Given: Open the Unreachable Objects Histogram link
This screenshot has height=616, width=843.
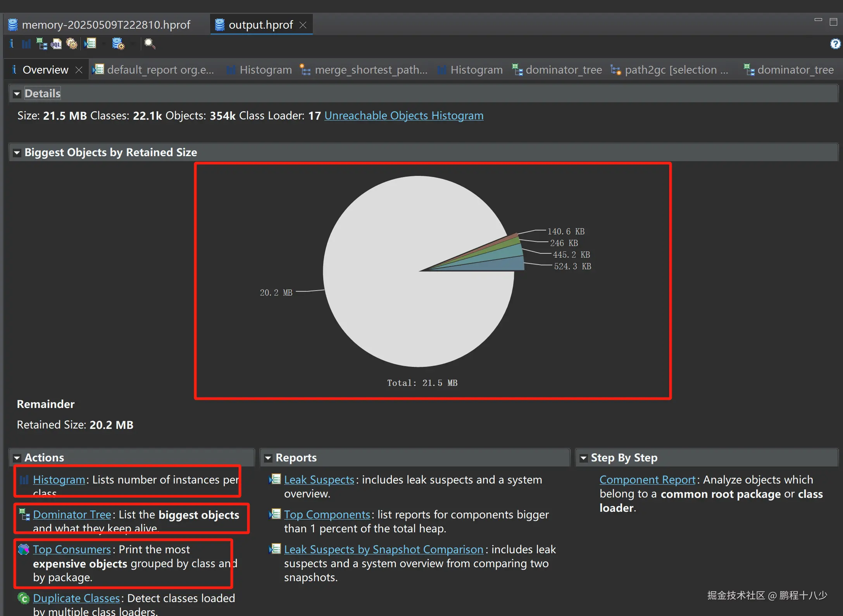Looking at the screenshot, I should coord(403,115).
